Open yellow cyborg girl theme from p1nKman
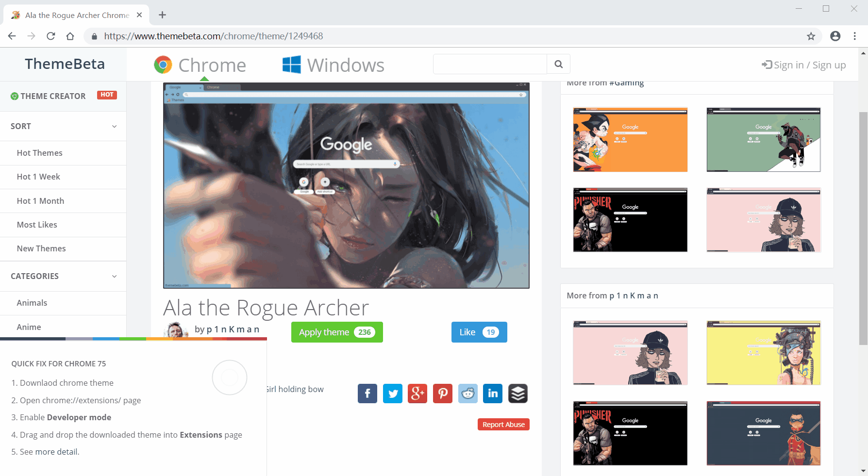Viewport: 868px width, 476px height. (x=764, y=353)
